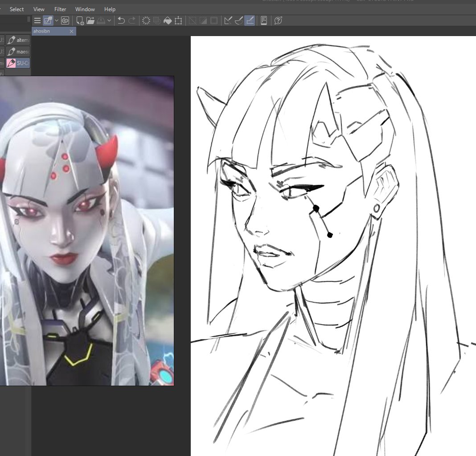
Task: Select the highlighted SU-Cr brush sub tool
Action: pyautogui.click(x=18, y=63)
